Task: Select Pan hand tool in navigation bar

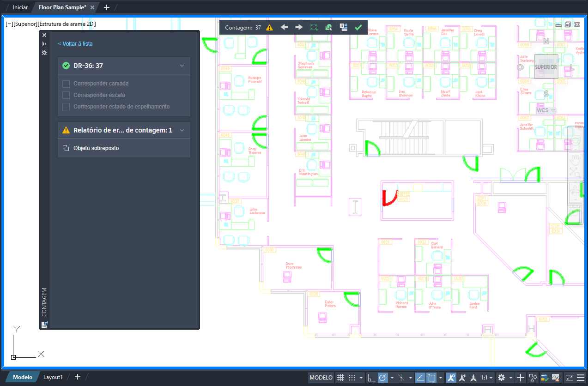Action: pyautogui.click(x=575, y=160)
